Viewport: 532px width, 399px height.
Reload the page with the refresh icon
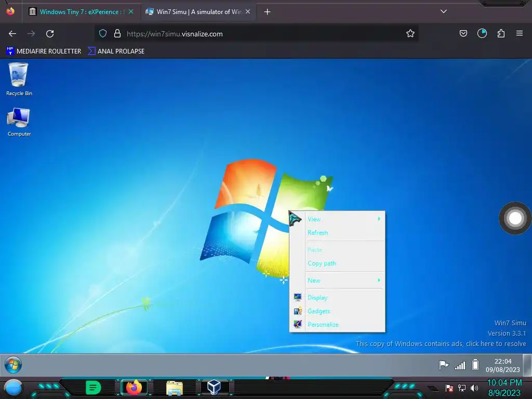tap(50, 34)
